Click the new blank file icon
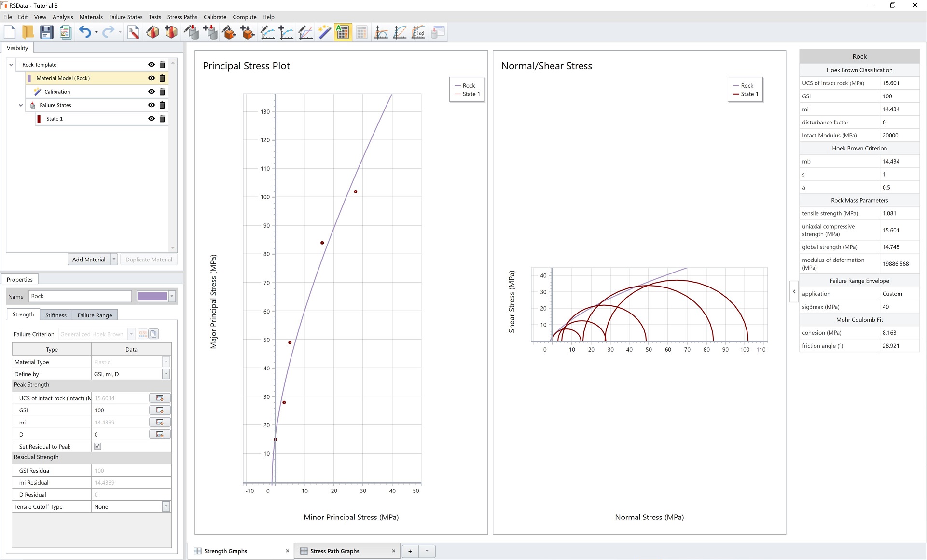Viewport: 927px width, 560px height. pyautogui.click(x=10, y=32)
